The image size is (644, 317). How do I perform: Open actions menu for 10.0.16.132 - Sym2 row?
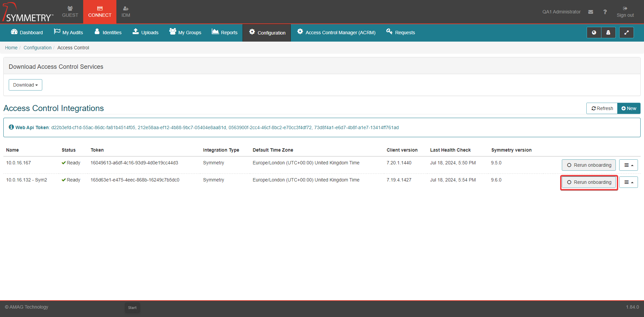point(628,182)
